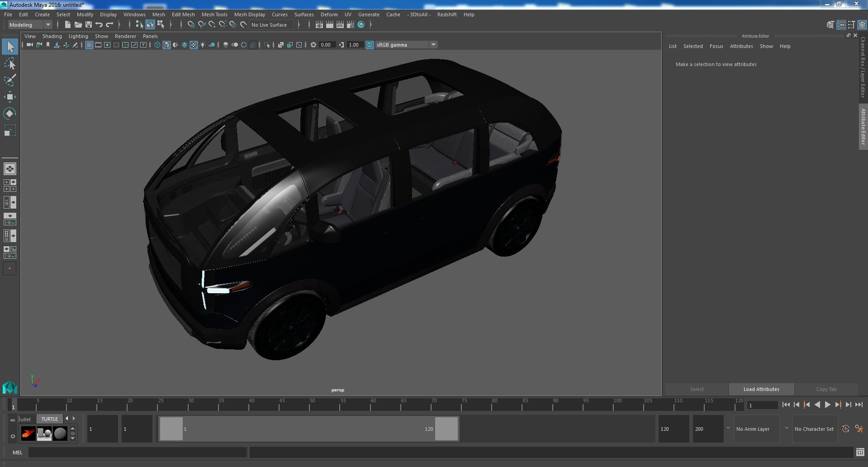Click the playback range slider bar
Viewport: 868px width, 467px height.
coord(309,429)
